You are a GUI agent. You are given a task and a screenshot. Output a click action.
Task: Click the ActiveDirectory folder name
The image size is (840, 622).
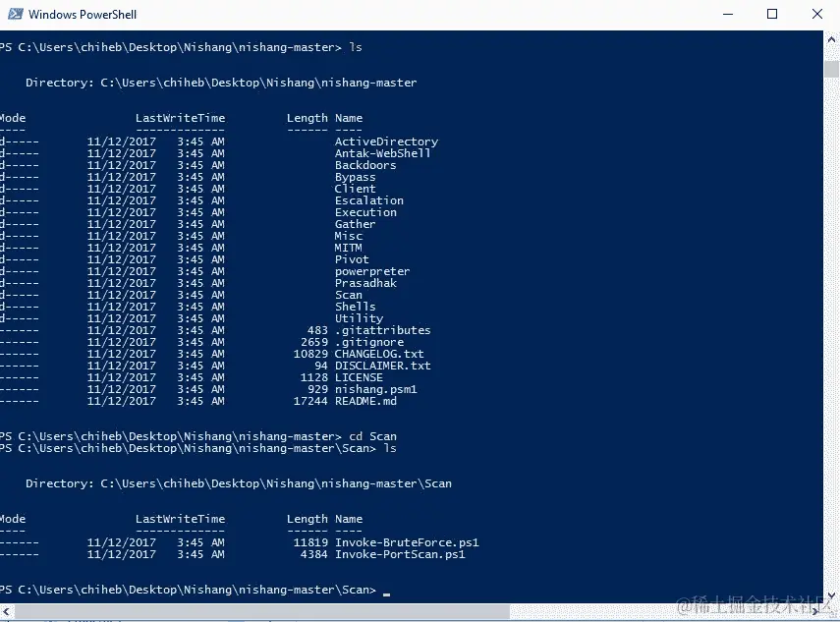coord(386,141)
